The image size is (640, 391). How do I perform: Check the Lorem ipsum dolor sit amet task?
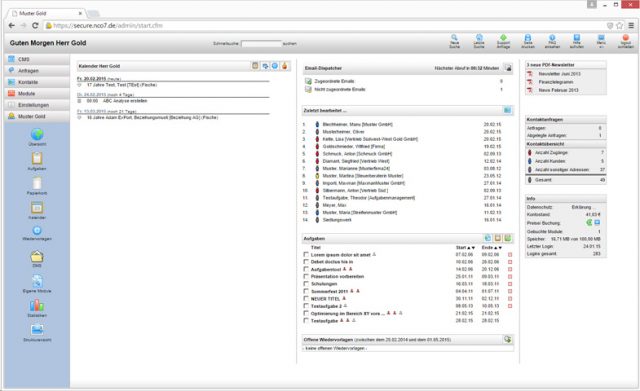click(306, 254)
